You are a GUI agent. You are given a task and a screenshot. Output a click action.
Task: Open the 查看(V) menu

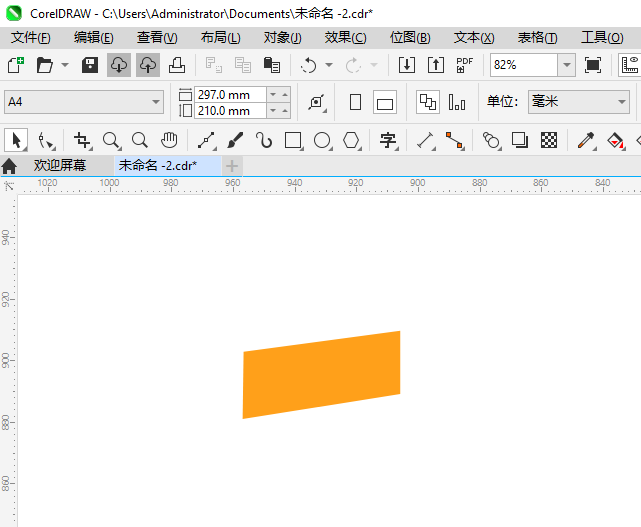157,38
